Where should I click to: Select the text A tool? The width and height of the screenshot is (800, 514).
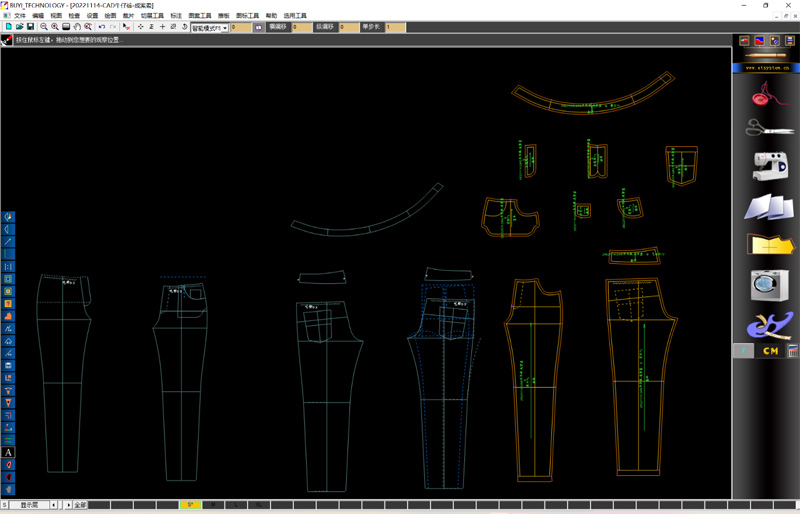coord(8,453)
